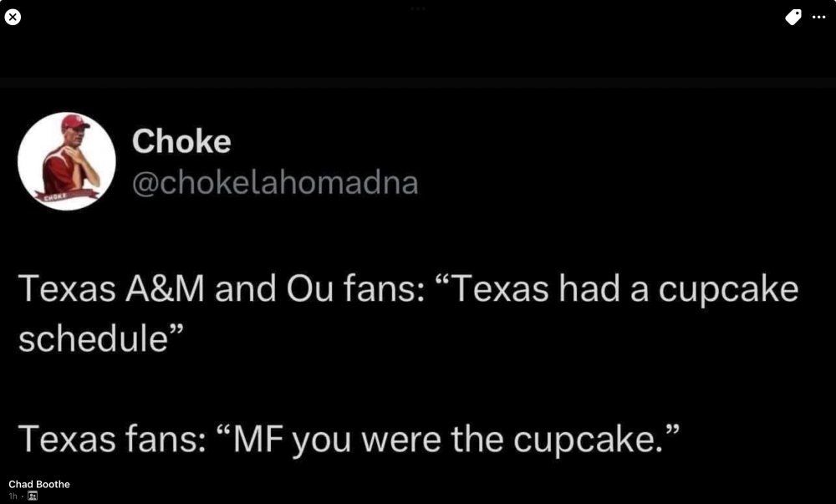Click the Choke display name
Viewport: 836px width, 504px height.
pos(181,141)
